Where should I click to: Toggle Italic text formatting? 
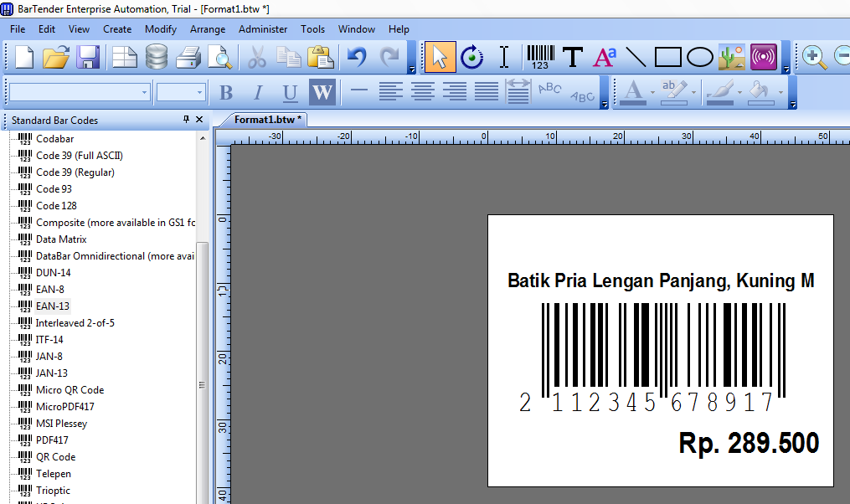coord(258,93)
